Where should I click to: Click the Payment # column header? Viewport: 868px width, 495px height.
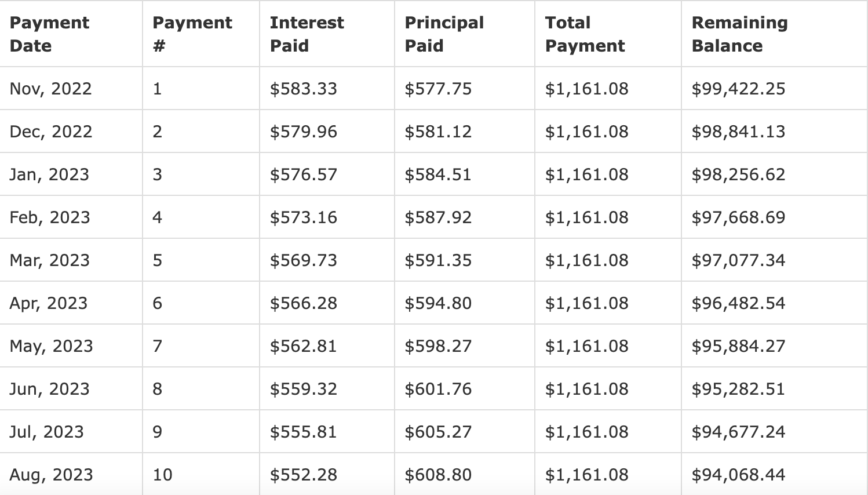[192, 34]
